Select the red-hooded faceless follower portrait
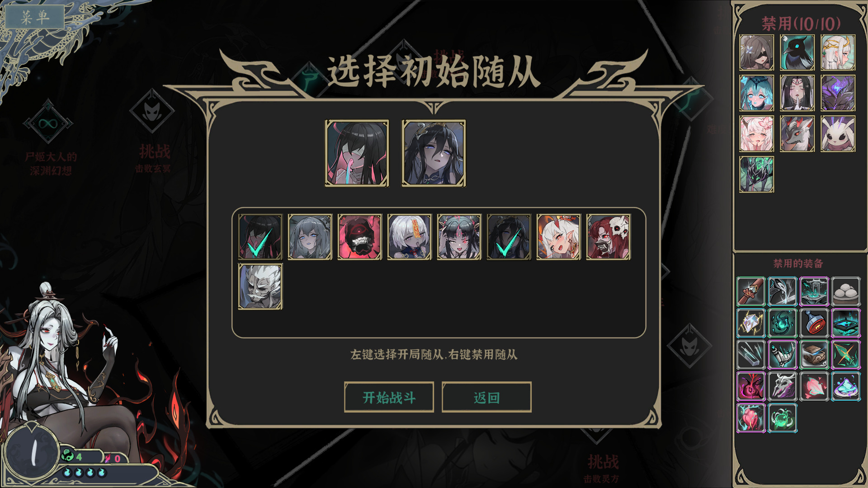 click(x=359, y=237)
